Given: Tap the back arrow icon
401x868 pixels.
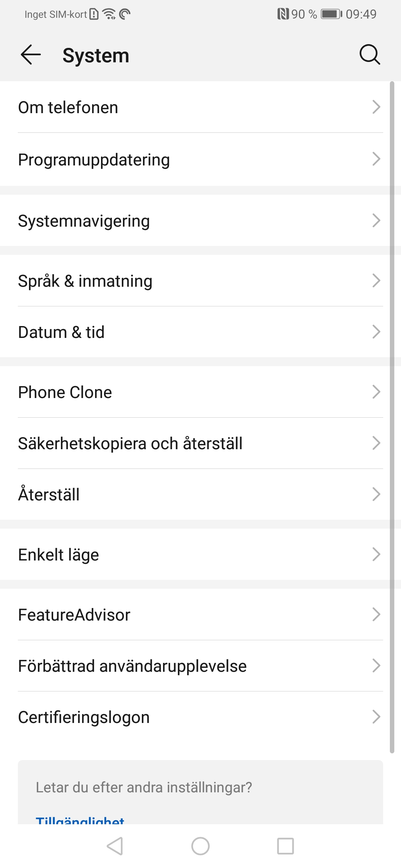Looking at the screenshot, I should pos(31,55).
